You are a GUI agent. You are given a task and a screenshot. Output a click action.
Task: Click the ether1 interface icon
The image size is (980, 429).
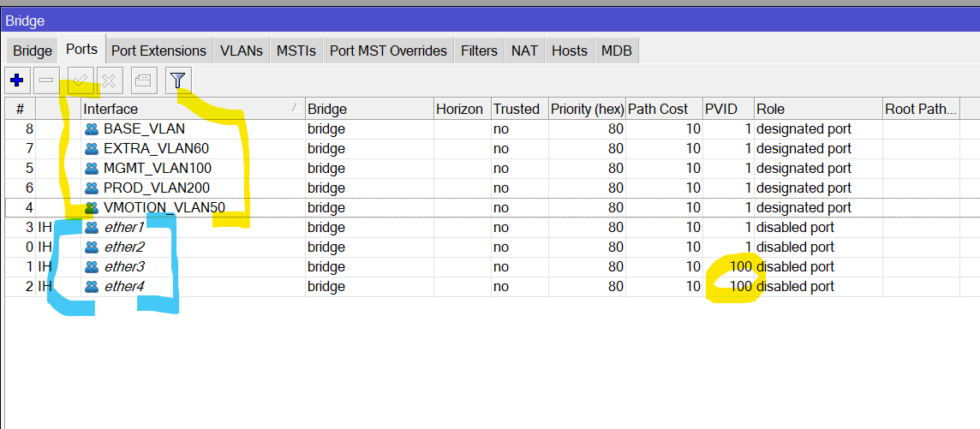tap(92, 227)
